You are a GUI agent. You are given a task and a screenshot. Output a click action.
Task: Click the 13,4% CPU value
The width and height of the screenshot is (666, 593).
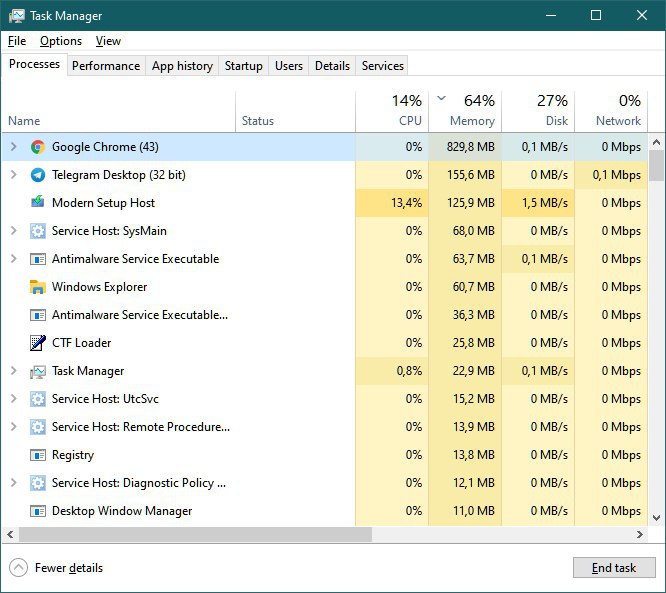406,203
